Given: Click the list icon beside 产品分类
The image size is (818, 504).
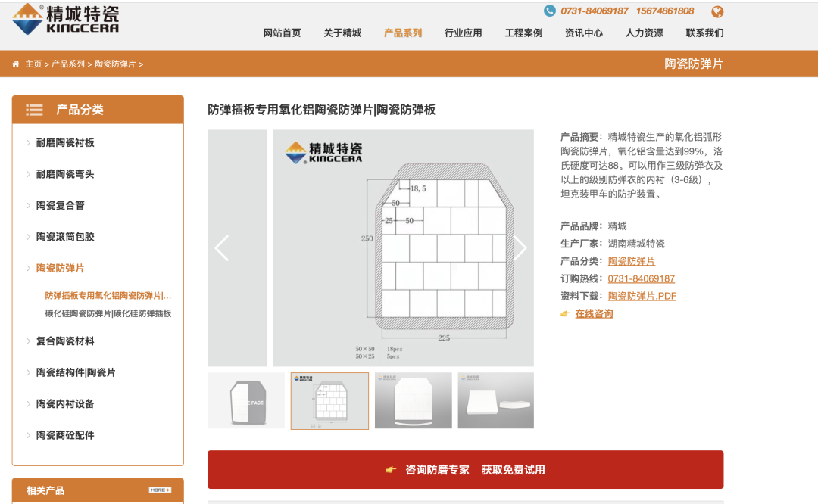Looking at the screenshot, I should point(34,110).
